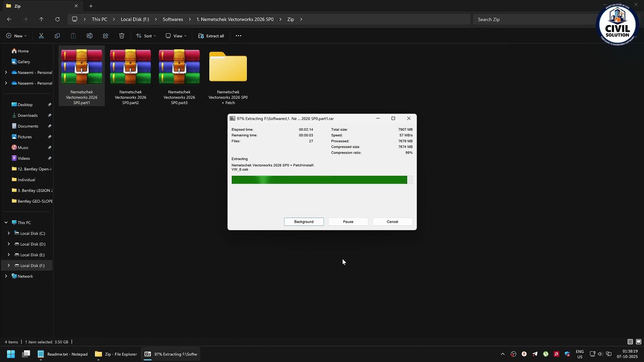
Task: Pause the extraction
Action: coord(348,222)
